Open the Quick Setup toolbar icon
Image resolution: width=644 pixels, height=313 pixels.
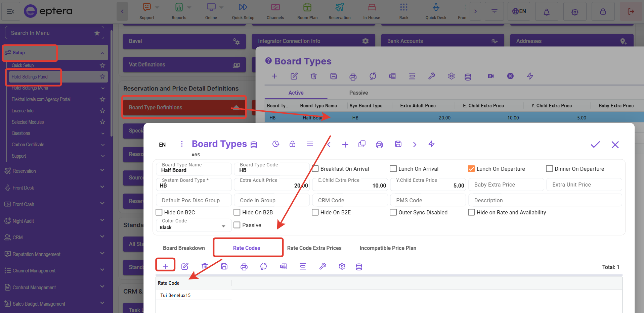tap(243, 7)
